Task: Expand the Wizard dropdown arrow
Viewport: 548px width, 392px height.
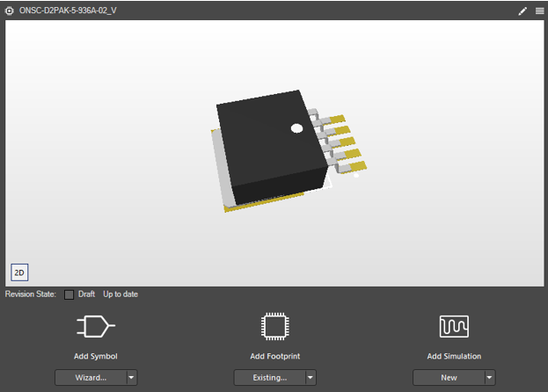Action: [x=131, y=378]
